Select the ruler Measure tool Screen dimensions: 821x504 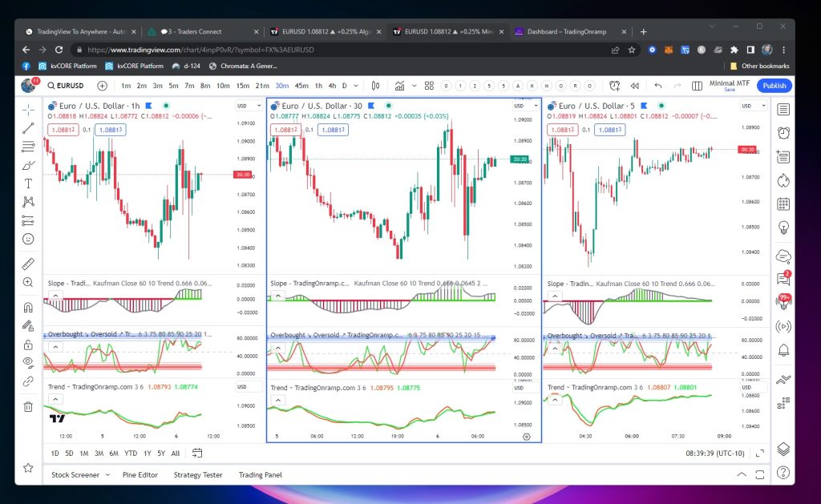(28, 263)
